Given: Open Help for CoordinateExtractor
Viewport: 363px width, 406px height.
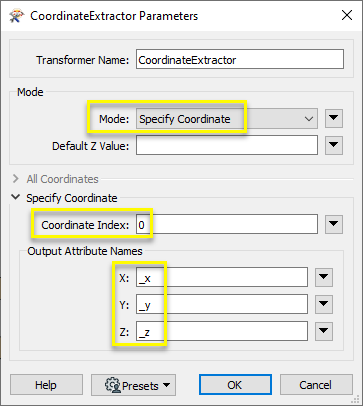Looking at the screenshot, I should [x=46, y=385].
